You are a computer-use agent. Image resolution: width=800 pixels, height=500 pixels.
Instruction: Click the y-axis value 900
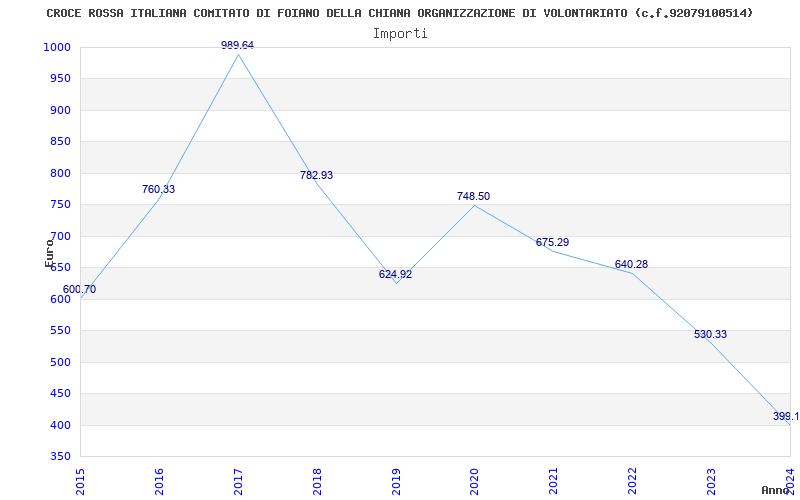coord(60,110)
